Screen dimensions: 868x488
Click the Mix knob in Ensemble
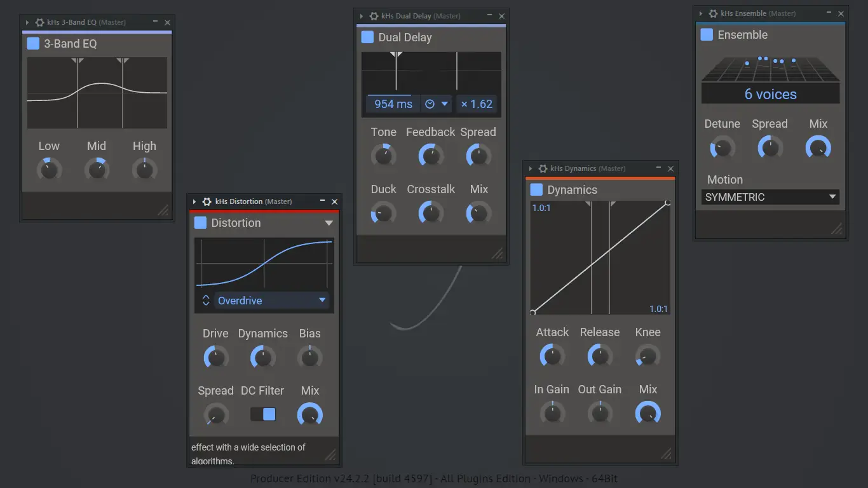coord(818,148)
